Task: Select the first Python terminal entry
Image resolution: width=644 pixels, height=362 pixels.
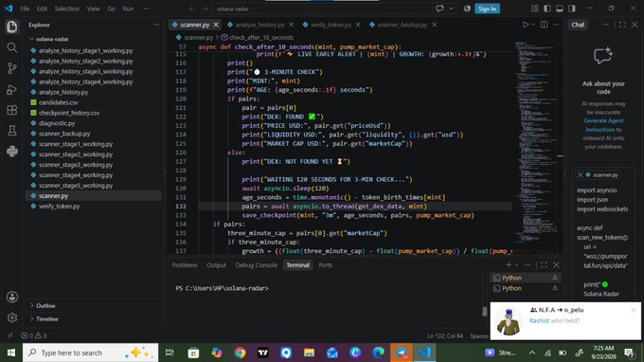Action: click(526, 278)
